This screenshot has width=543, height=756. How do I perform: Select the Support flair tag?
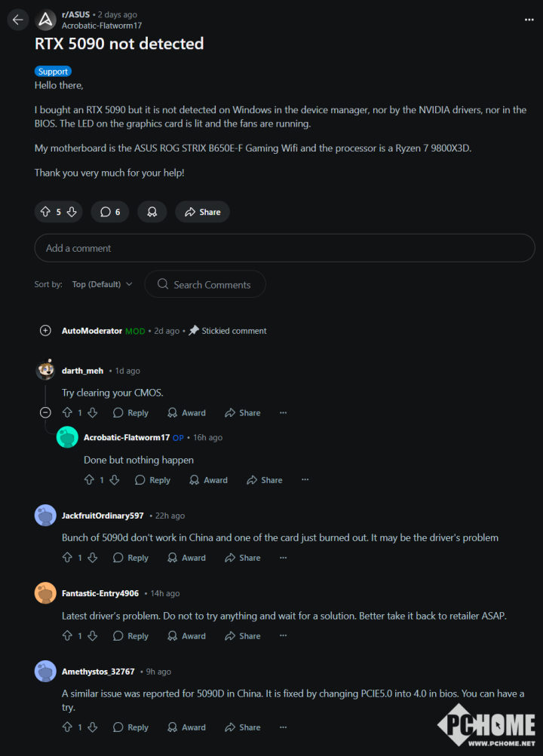[53, 72]
